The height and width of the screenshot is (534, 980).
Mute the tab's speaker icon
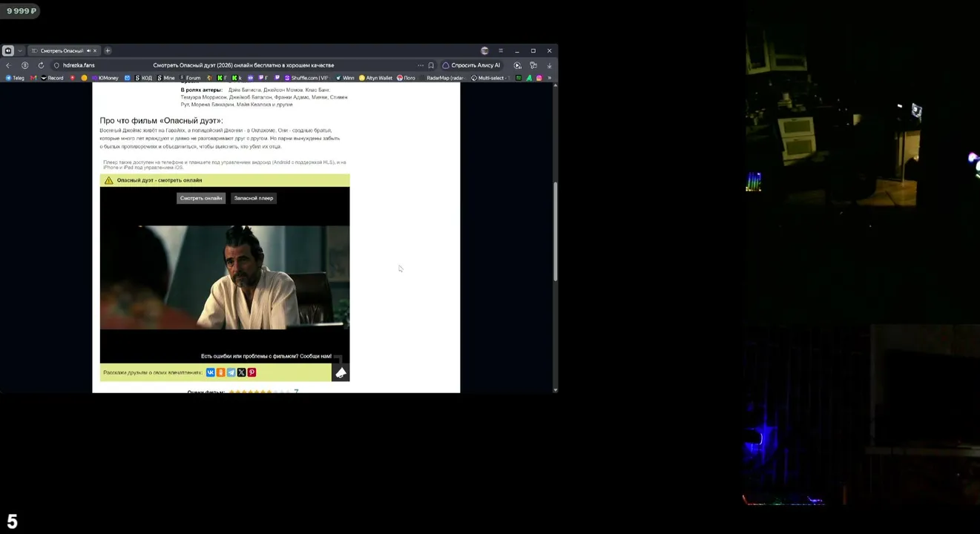(x=88, y=50)
